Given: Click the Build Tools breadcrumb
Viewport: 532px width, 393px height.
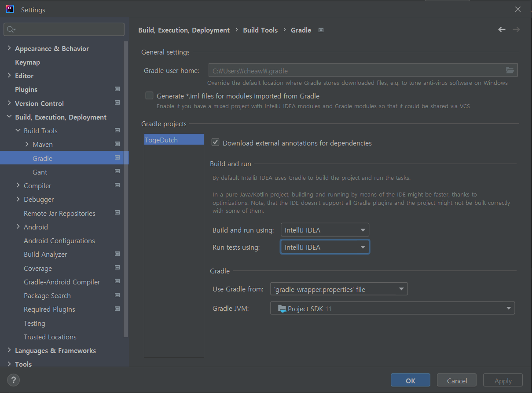Looking at the screenshot, I should coord(260,30).
